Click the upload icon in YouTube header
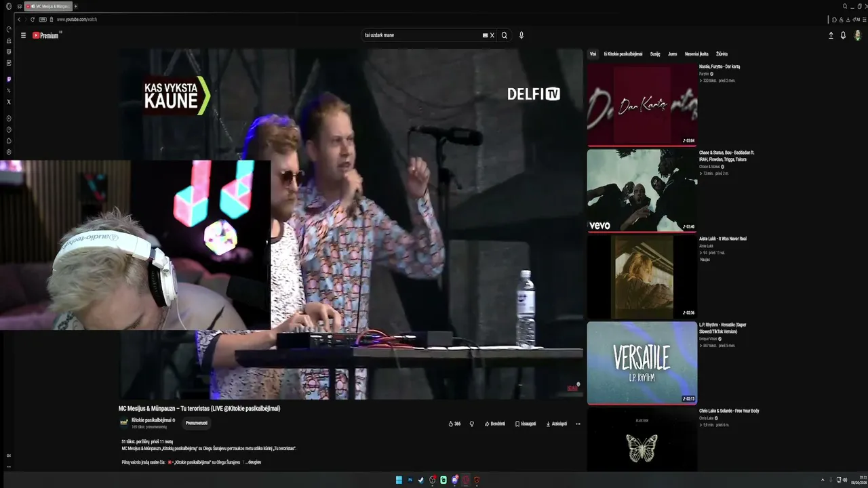Viewport: 868px width, 488px height. [x=831, y=35]
